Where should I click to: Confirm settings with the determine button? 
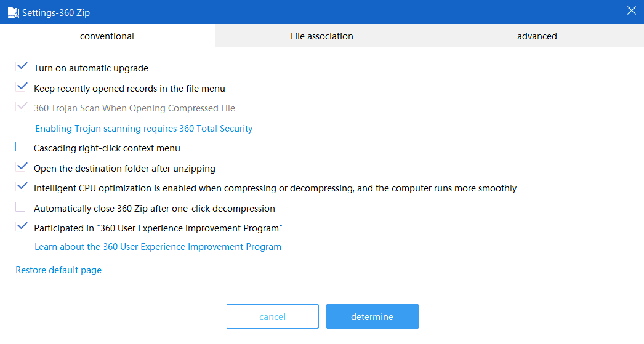click(x=372, y=316)
